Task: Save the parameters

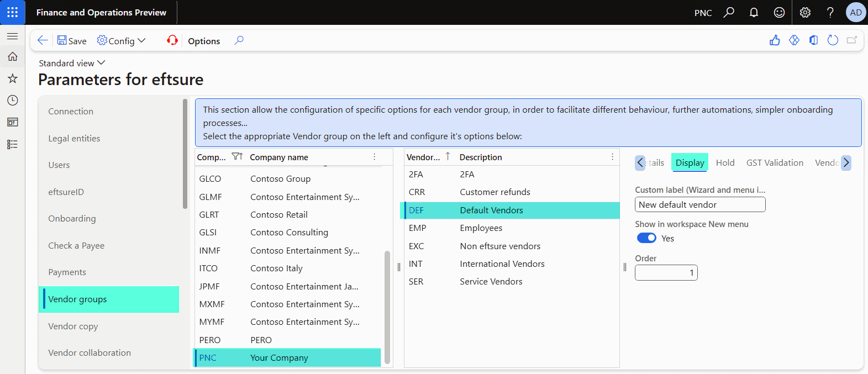Action: point(72,40)
